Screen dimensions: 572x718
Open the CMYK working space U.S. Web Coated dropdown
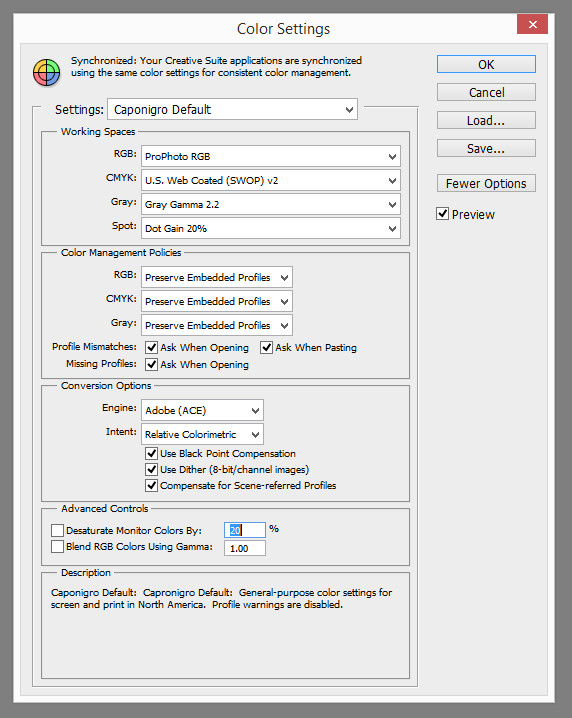271,180
